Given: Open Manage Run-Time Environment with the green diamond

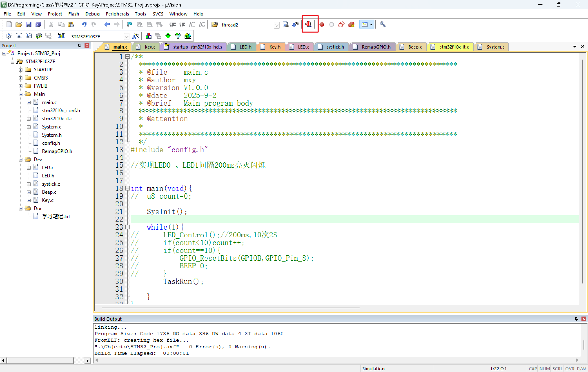Looking at the screenshot, I should click(x=168, y=36).
